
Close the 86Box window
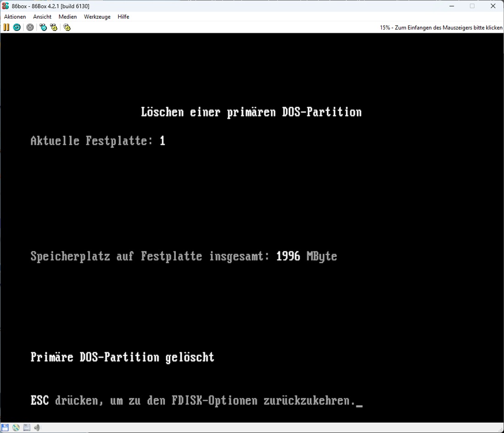(x=493, y=6)
